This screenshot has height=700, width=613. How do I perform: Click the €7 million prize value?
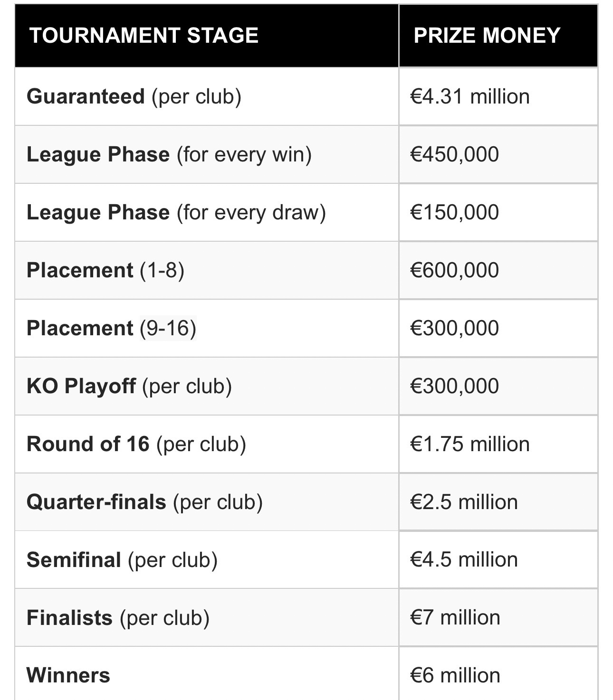click(x=455, y=618)
